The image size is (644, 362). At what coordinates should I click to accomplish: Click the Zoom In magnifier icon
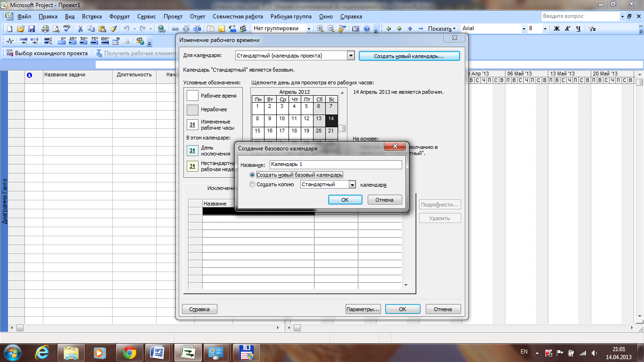321,28
